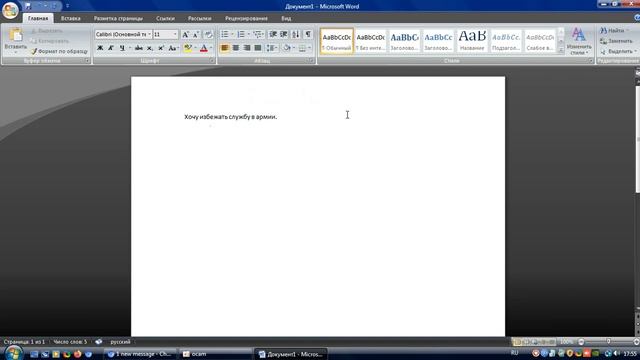Click Найти to search
640x360 pixels.
click(x=613, y=31)
